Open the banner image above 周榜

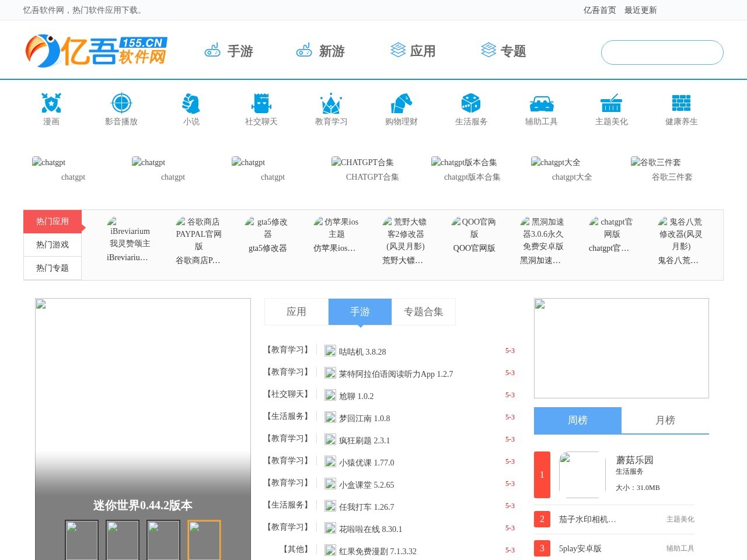pyautogui.click(x=622, y=348)
